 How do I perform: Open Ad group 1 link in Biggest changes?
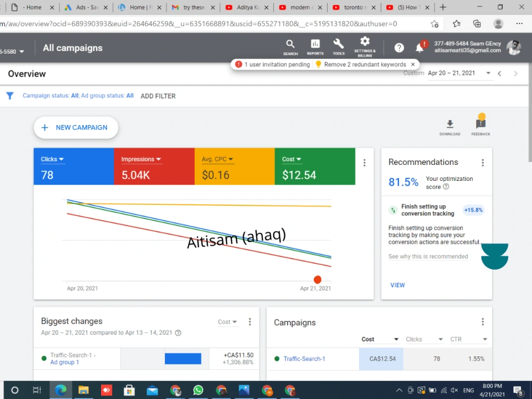pyautogui.click(x=64, y=362)
